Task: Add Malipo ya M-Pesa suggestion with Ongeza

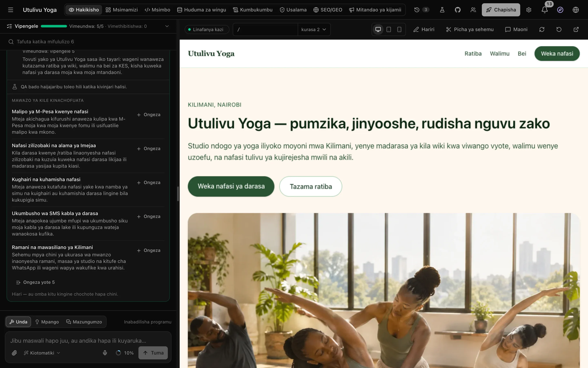Action: (148, 115)
